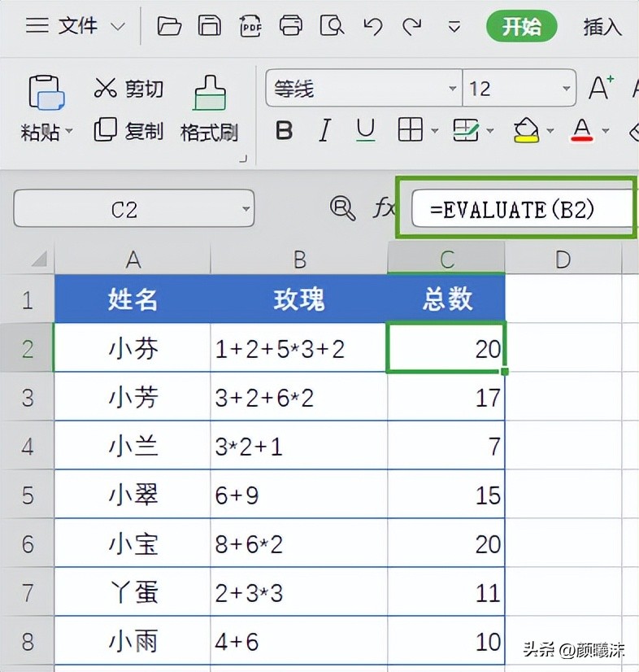639x672 pixels.
Task: Expand the font color dropdown arrow
Action: [x=606, y=130]
